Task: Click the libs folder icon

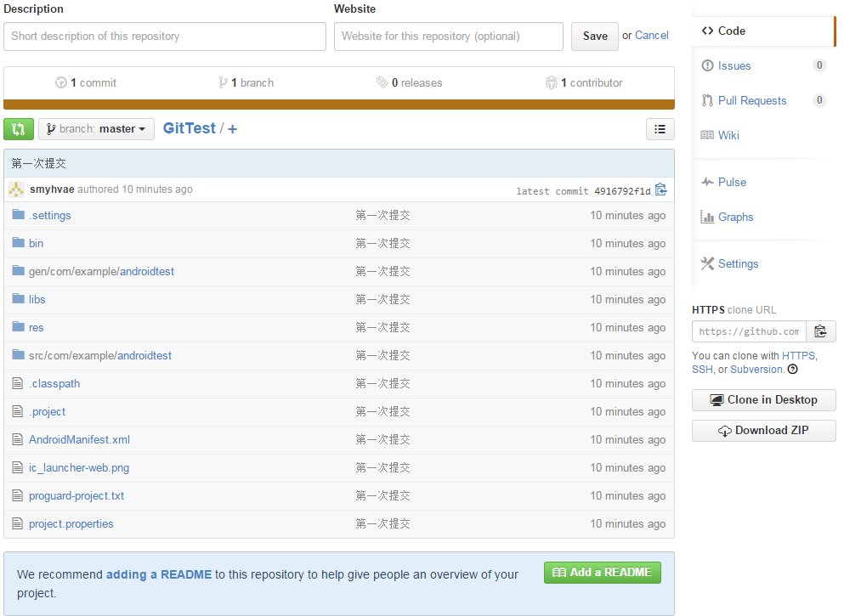Action: pyautogui.click(x=19, y=298)
